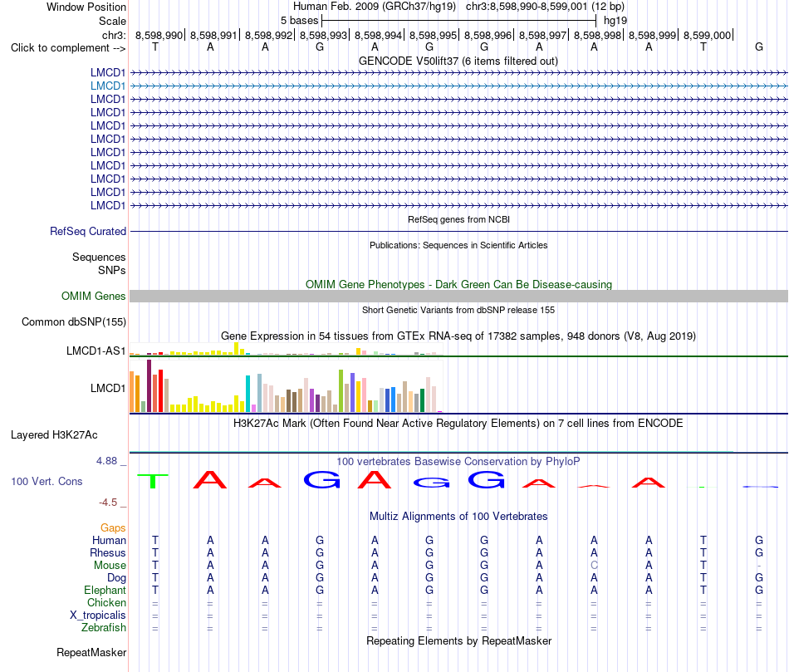Image resolution: width=789 pixels, height=672 pixels.
Task: Open the GTEx Gene Expression track title
Action: 458,336
